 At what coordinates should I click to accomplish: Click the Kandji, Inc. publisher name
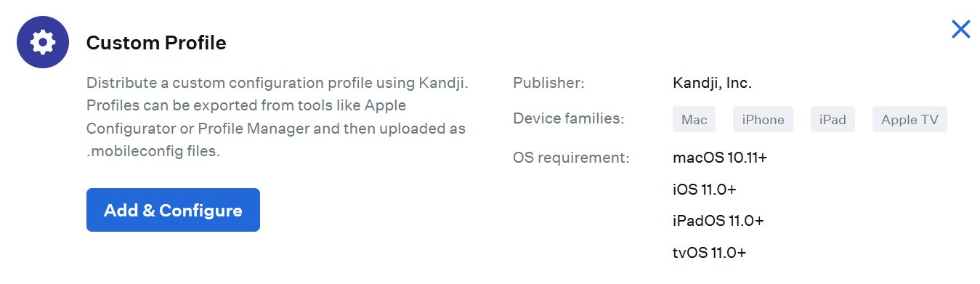pyautogui.click(x=712, y=83)
